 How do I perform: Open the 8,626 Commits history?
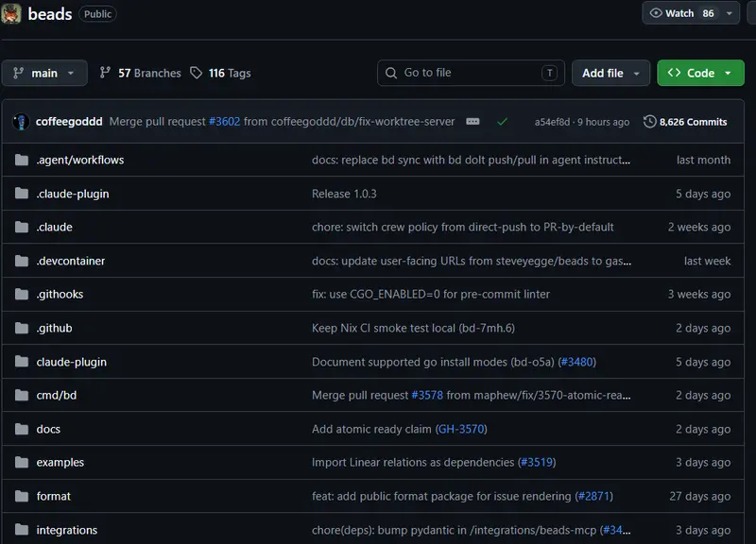(685, 122)
